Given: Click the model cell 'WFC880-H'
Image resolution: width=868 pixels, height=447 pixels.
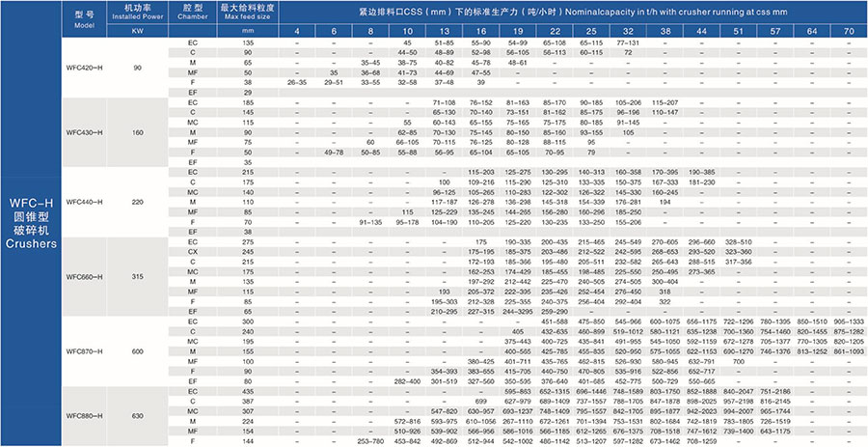Looking at the screenshot, I should [84, 416].
